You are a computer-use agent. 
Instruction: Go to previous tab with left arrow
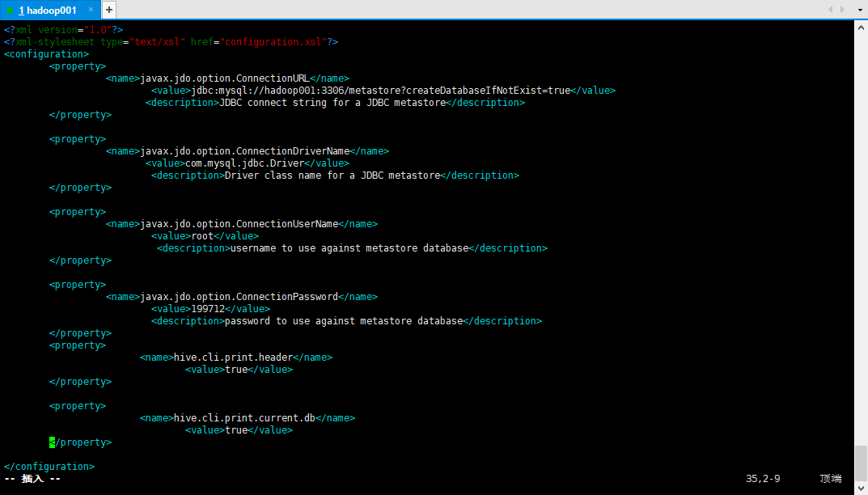click(x=830, y=10)
